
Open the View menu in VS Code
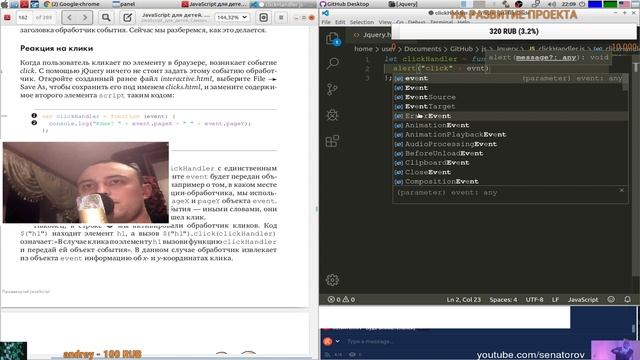pyautogui.click(x=385, y=22)
